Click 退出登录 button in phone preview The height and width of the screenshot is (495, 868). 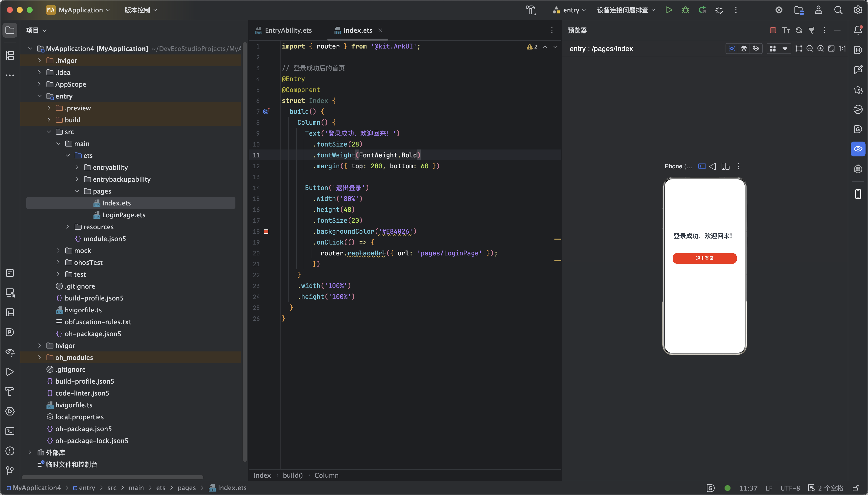click(704, 258)
